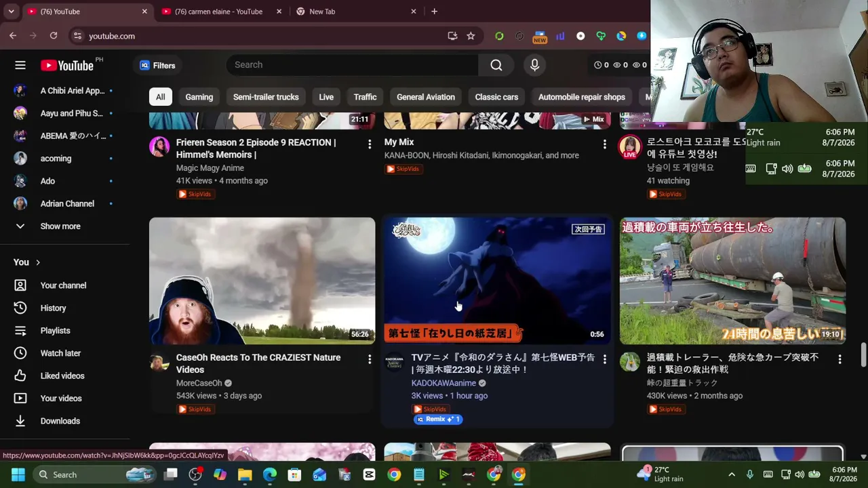Open more options for 過積載トレーラー video
Image resolution: width=868 pixels, height=488 pixels.
[840, 359]
